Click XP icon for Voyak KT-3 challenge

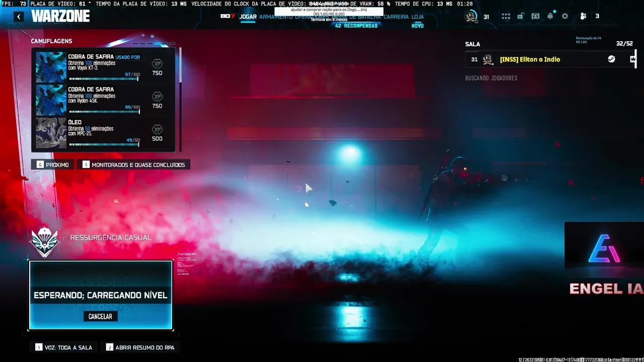click(x=157, y=63)
